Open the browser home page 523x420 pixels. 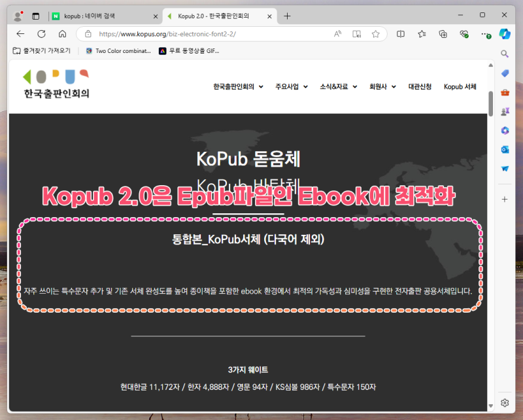click(62, 34)
